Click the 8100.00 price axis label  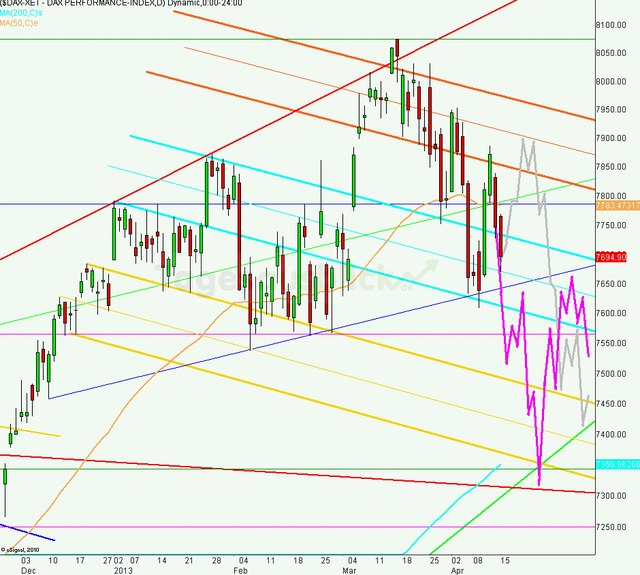612,25
